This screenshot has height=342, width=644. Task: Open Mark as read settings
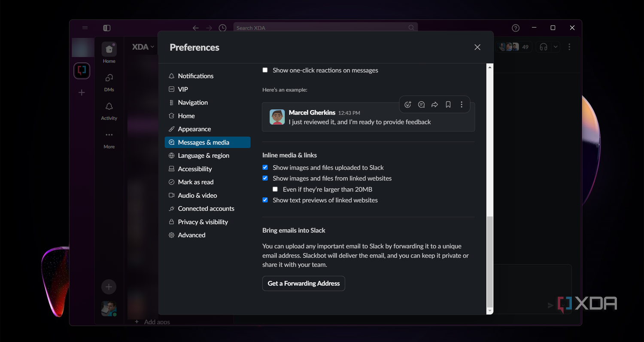pos(207,182)
